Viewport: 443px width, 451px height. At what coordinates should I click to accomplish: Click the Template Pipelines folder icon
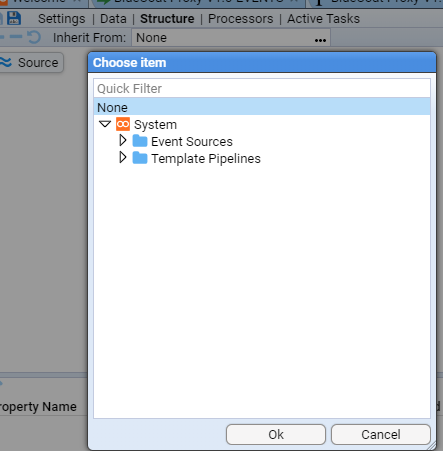pos(140,158)
